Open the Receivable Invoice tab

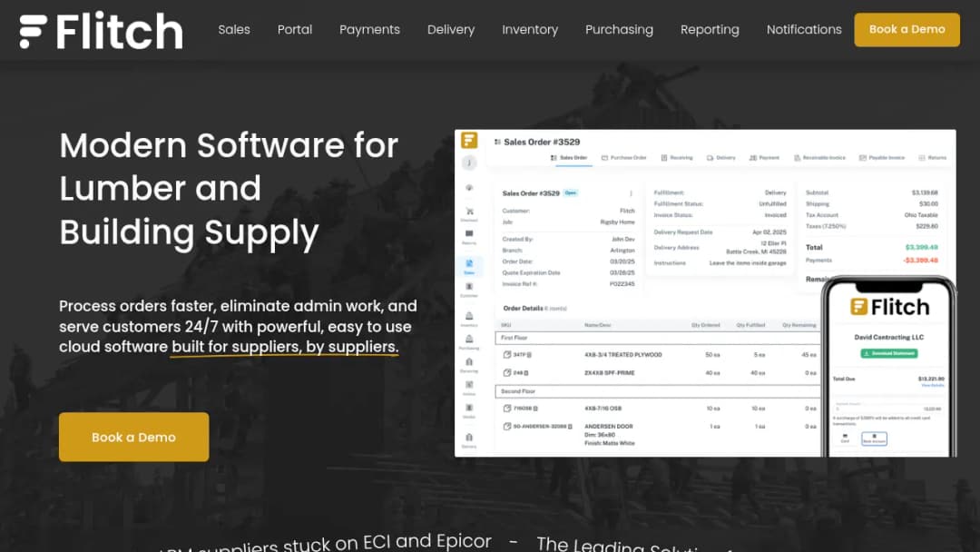point(819,158)
